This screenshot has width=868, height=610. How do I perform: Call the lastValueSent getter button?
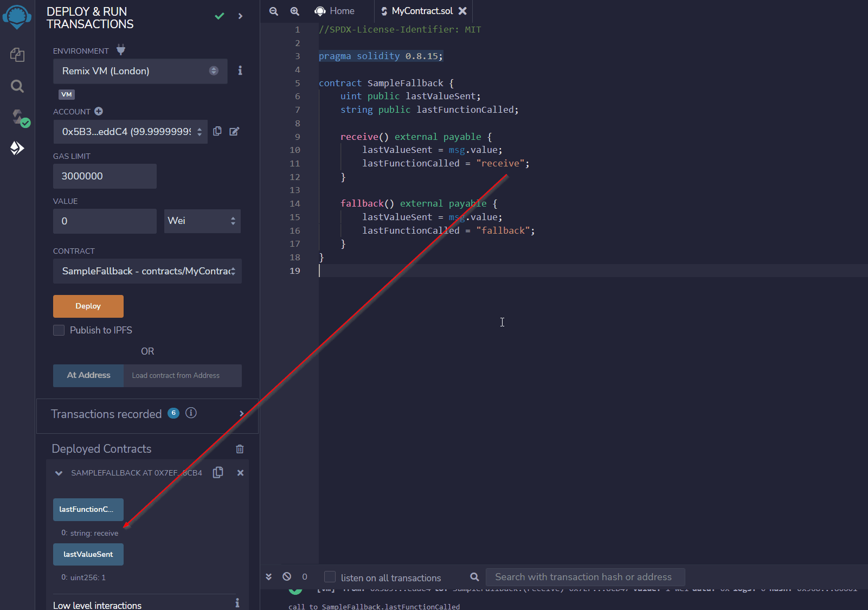point(88,555)
